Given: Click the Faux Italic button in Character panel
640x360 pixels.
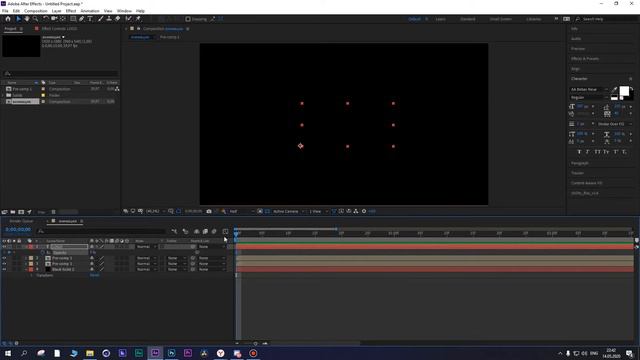Looking at the screenshot, I should pos(588,152).
